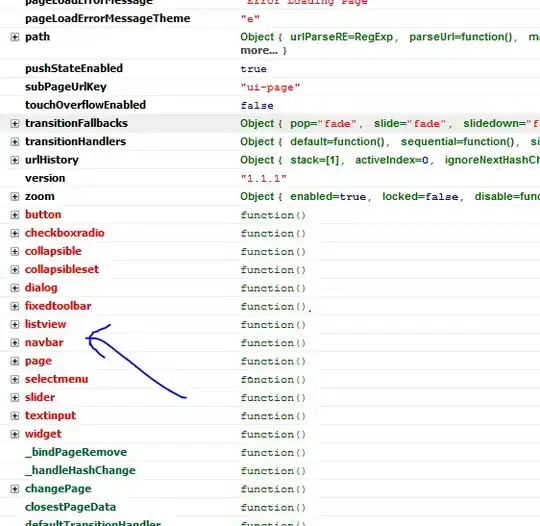
Task: Expand the textinput function node
Action: [15, 416]
